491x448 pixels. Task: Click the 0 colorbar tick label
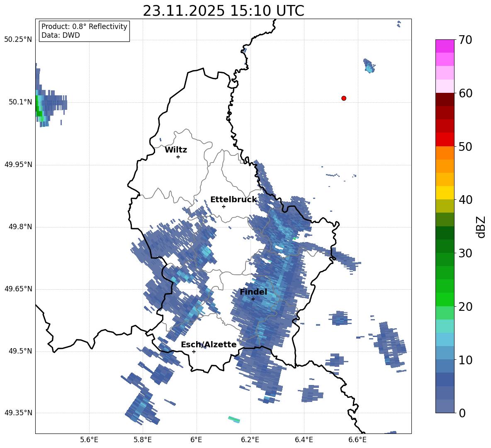(x=462, y=413)
